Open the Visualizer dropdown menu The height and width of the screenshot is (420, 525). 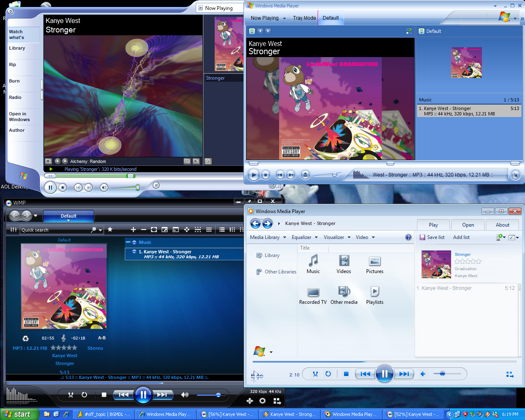tap(337, 237)
